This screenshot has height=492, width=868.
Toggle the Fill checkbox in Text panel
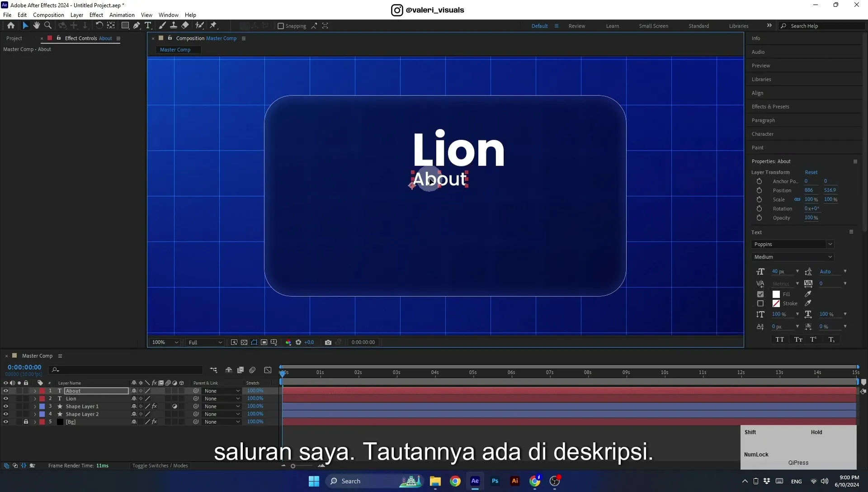760,294
